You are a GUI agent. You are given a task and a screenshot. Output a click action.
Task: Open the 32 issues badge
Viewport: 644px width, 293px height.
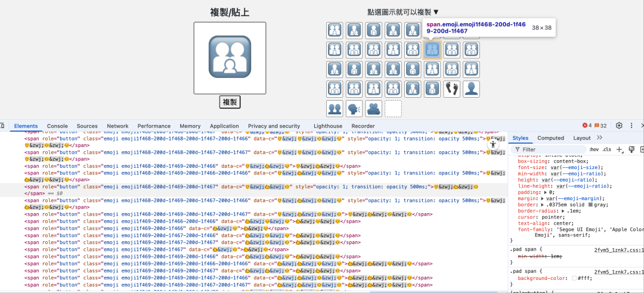coord(600,126)
